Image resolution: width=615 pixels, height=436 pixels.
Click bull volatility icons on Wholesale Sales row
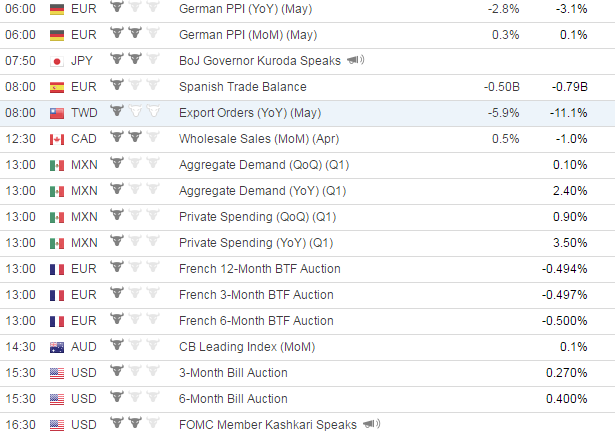pos(135,137)
